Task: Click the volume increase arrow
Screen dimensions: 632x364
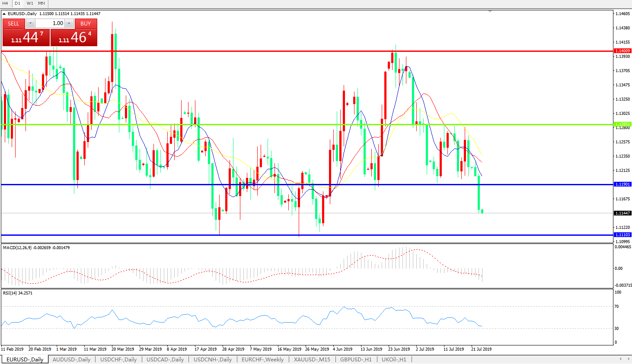Action: pyautogui.click(x=69, y=23)
